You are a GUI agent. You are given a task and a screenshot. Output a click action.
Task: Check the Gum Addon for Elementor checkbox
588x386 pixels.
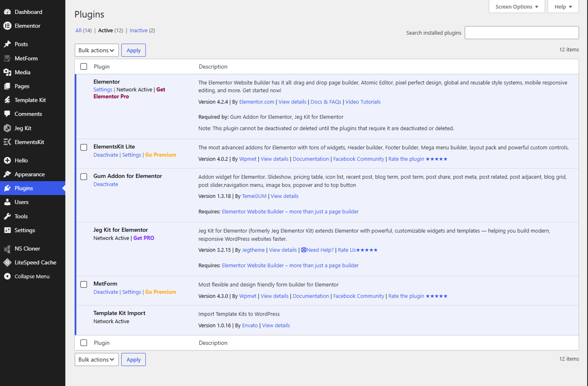click(84, 177)
